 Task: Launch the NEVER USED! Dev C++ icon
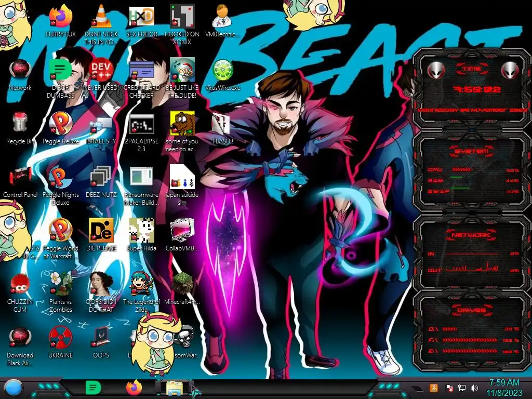coord(101,70)
